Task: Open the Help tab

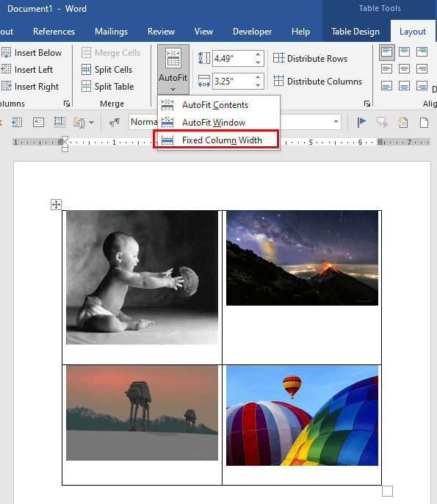Action: (x=300, y=32)
